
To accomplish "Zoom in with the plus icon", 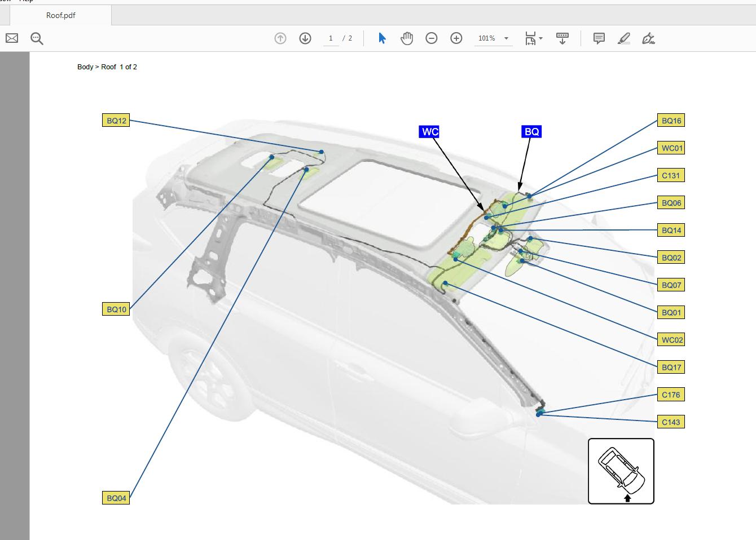I will [456, 38].
